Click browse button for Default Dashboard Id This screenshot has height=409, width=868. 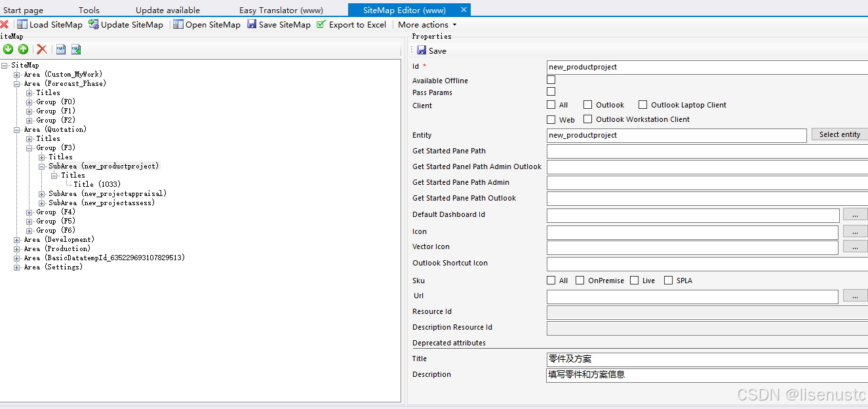(855, 215)
